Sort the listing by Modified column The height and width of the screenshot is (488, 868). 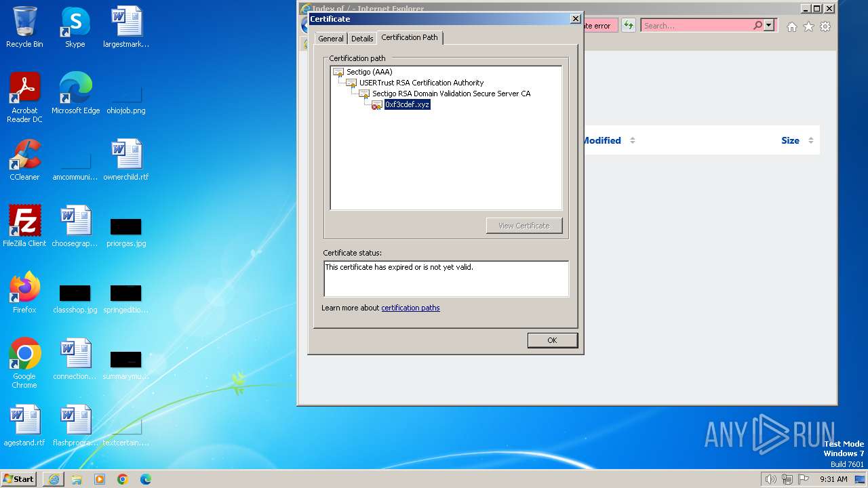pos(601,140)
